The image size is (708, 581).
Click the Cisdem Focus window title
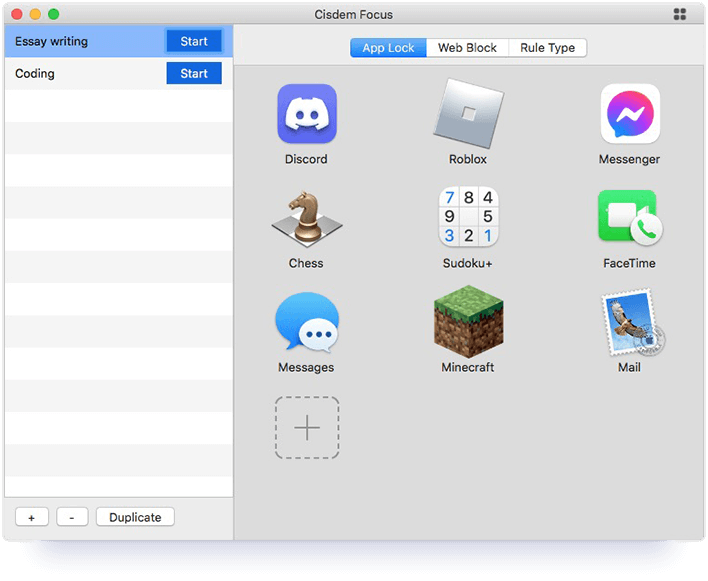(354, 14)
